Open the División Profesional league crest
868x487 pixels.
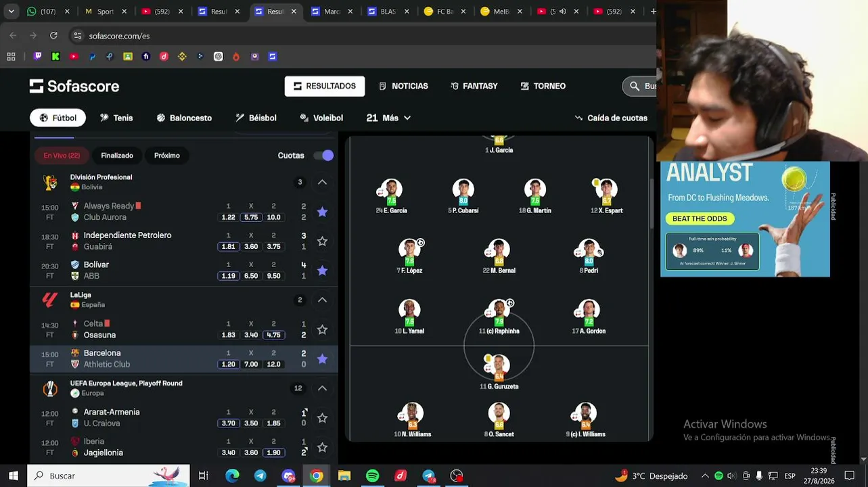pyautogui.click(x=50, y=182)
